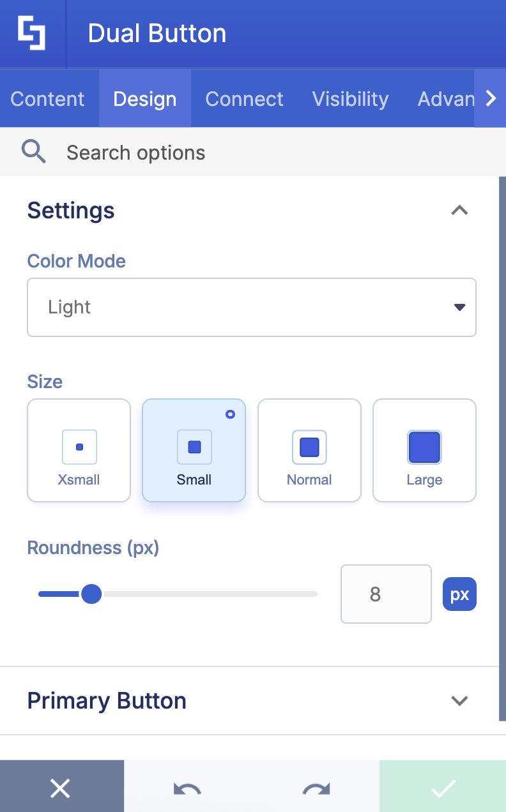Click the px unit button beside Roundness
This screenshot has height=812, width=506.
click(x=459, y=594)
